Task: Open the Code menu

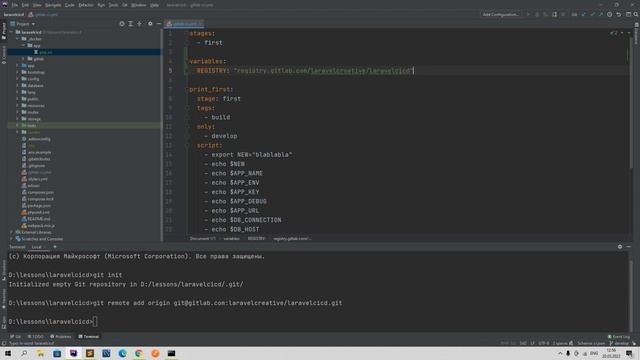Action: [x=70, y=5]
